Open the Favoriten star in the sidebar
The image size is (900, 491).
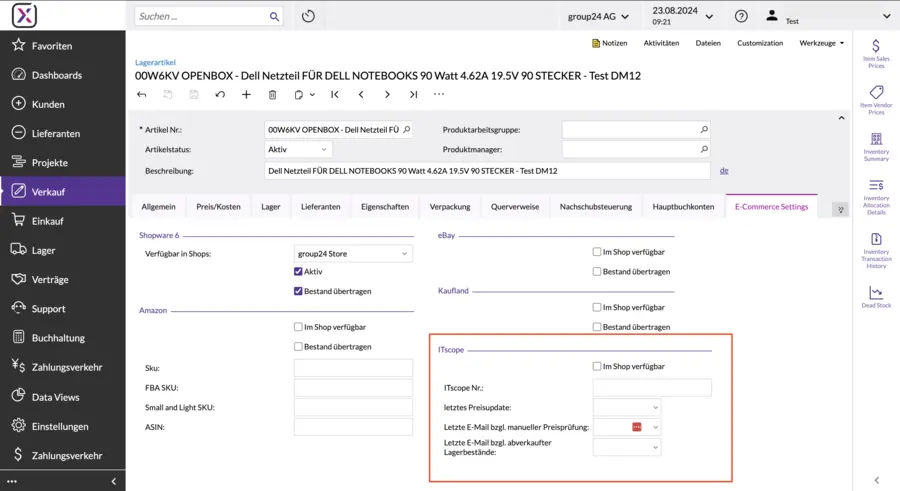pos(18,45)
